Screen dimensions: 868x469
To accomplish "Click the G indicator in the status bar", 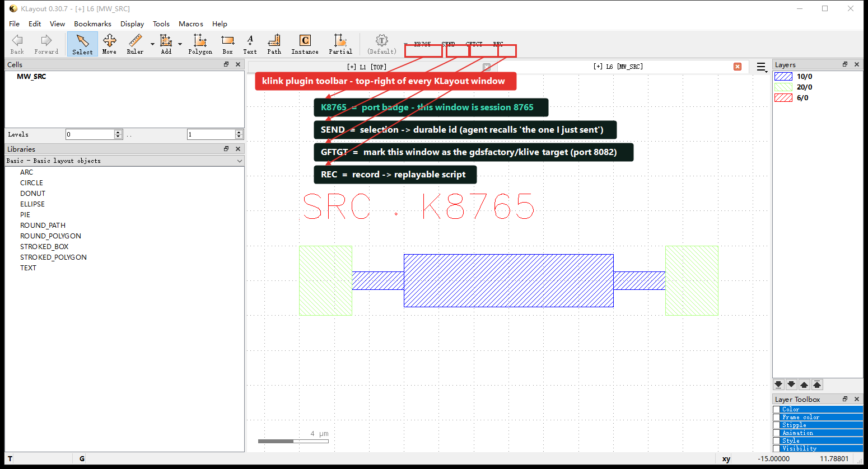I will [82, 458].
